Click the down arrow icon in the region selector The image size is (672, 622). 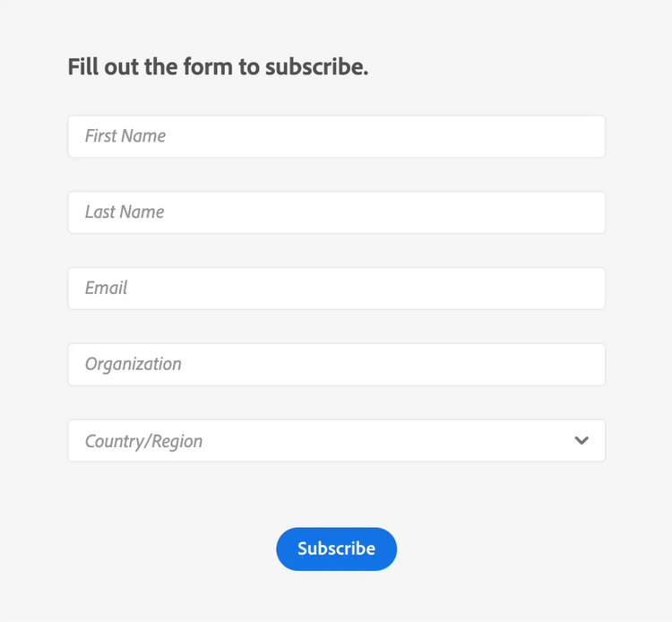pyautogui.click(x=582, y=441)
